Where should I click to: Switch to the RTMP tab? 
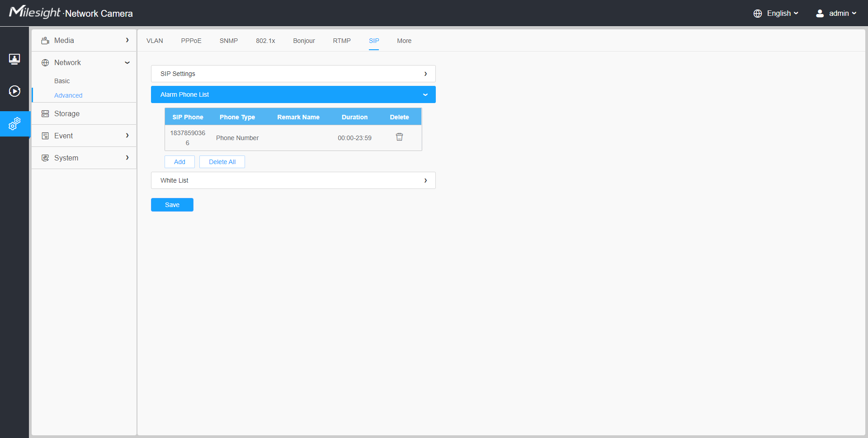[342, 41]
